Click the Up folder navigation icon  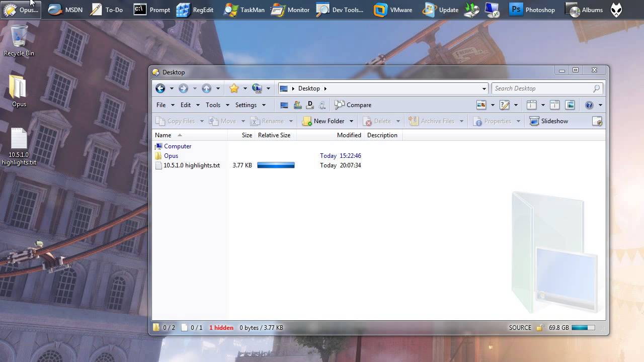pos(206,88)
